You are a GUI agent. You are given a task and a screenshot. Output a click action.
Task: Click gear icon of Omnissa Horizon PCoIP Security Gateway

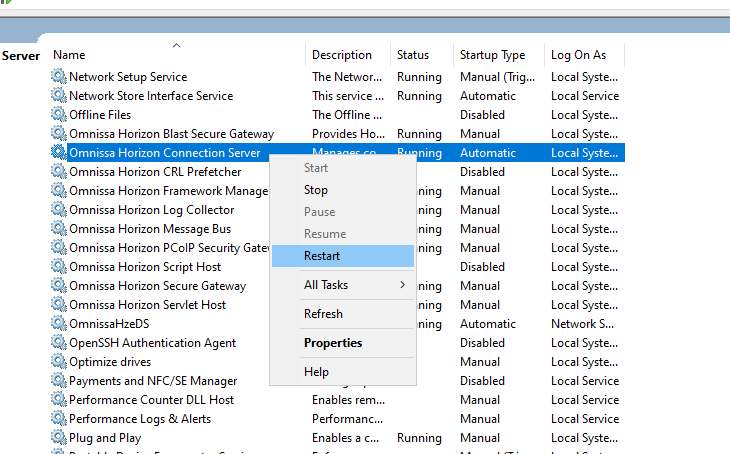pos(59,247)
